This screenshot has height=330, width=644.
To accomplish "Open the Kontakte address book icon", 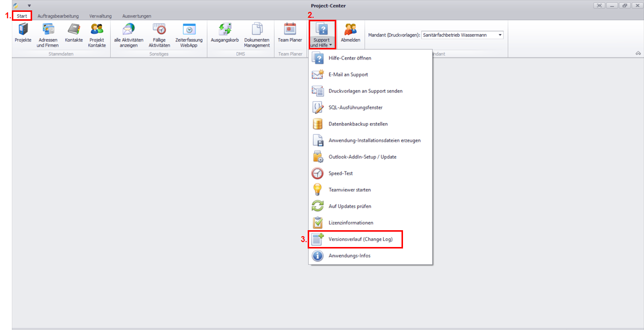I will click(x=74, y=30).
